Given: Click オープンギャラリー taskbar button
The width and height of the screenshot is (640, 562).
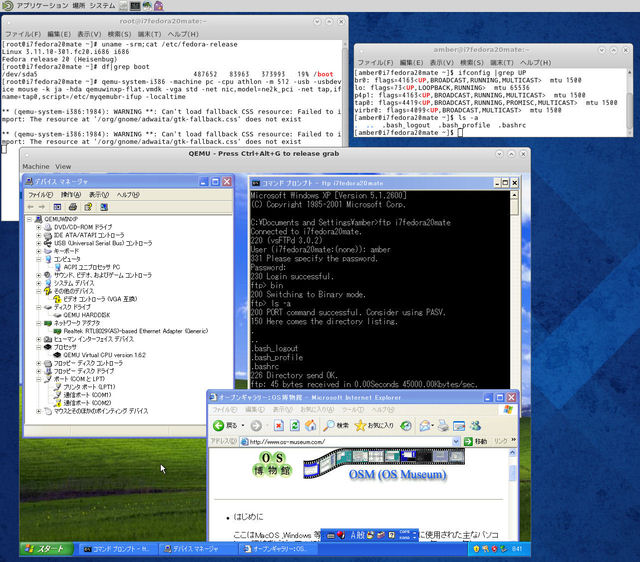Looking at the screenshot, I should coord(278,549).
